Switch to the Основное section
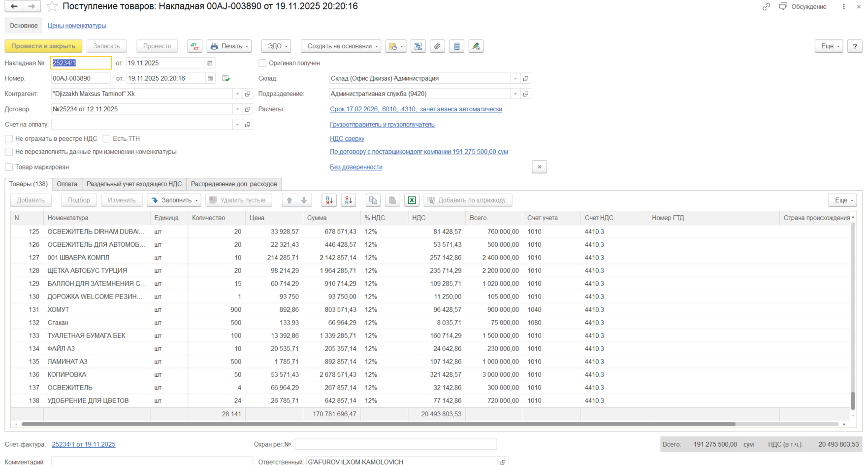Viewport: 868px width, 465px height. pyautogui.click(x=24, y=26)
